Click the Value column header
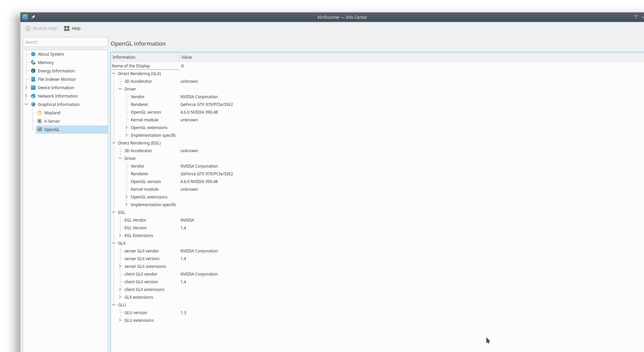The height and width of the screenshot is (352, 644). tap(412, 57)
